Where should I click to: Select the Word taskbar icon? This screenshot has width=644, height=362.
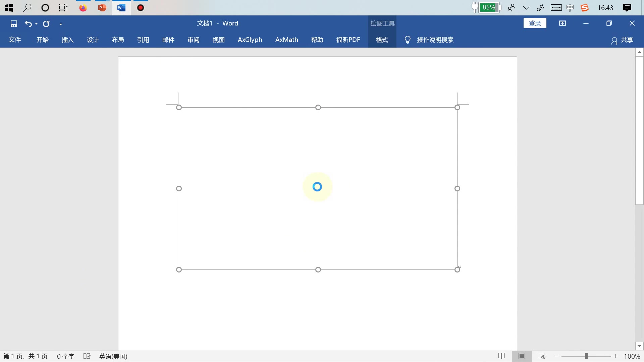click(x=121, y=8)
